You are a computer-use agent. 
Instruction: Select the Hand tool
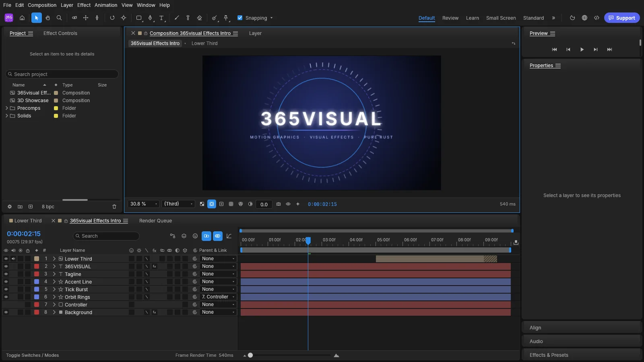tap(48, 18)
